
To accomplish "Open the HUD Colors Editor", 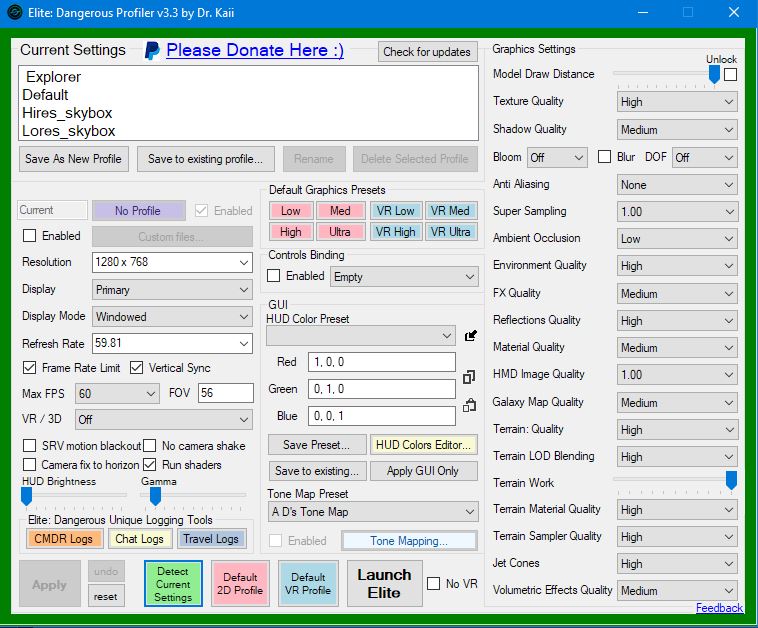I will pyautogui.click(x=423, y=445).
